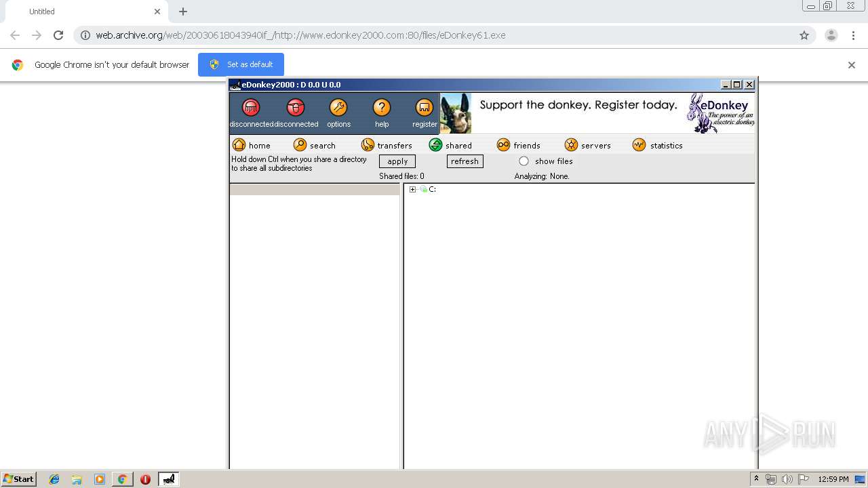
Task: Open the eDonkey help question mark
Action: click(x=382, y=108)
